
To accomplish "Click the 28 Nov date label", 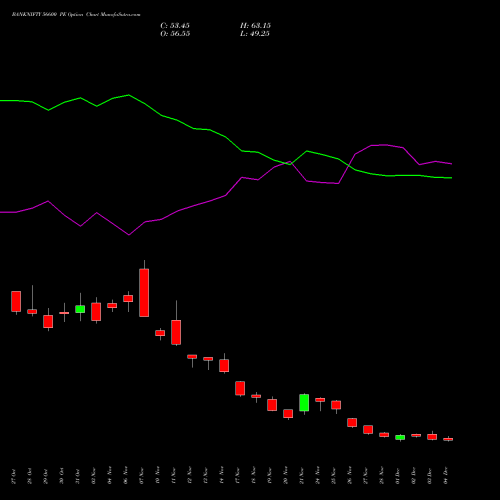I will coord(382,476).
